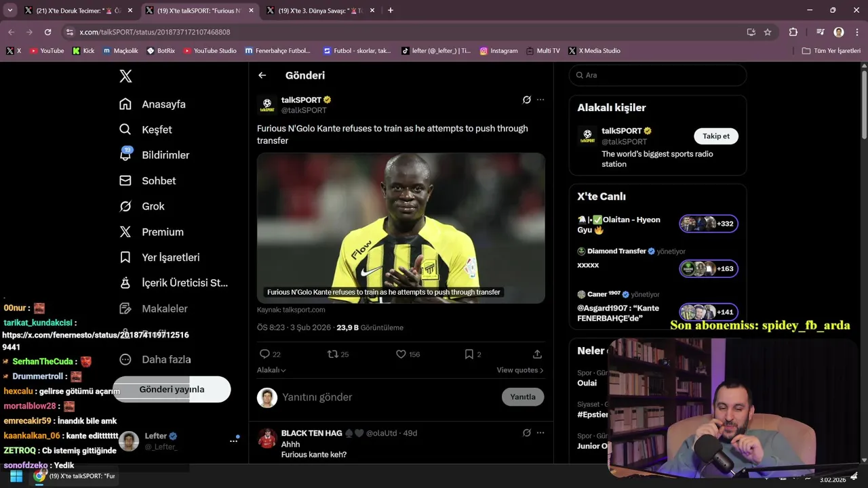Open talkSPORT avatar on the post

pos(267,105)
